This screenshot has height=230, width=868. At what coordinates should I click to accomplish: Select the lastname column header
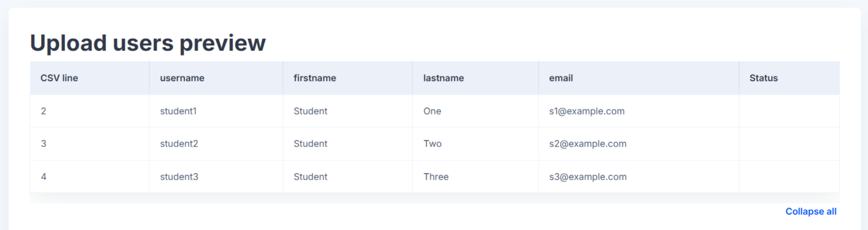click(476, 78)
